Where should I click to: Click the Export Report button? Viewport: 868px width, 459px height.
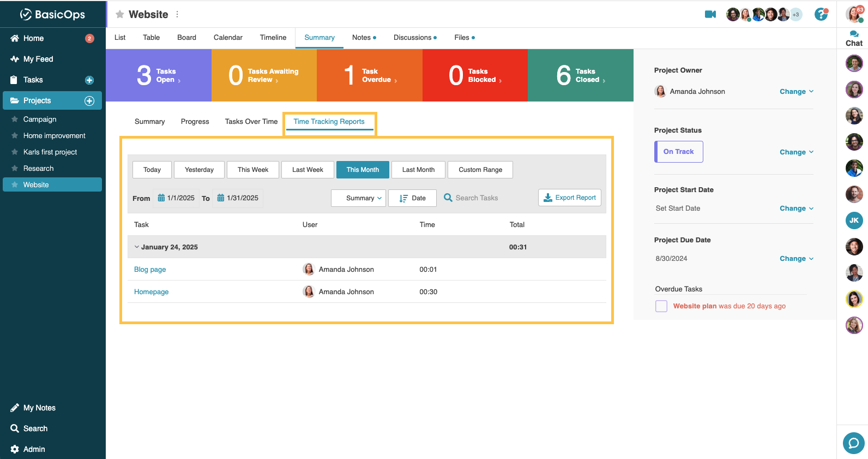(570, 198)
